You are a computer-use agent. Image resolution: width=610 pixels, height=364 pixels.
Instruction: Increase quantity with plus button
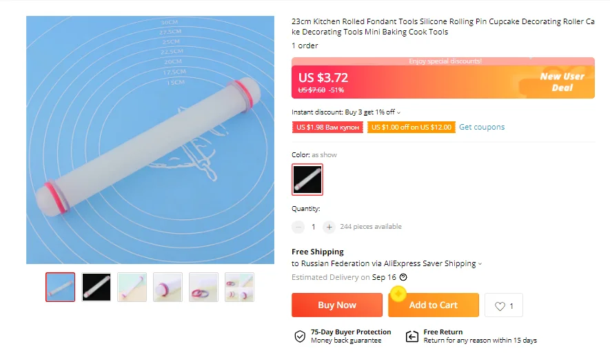(329, 227)
